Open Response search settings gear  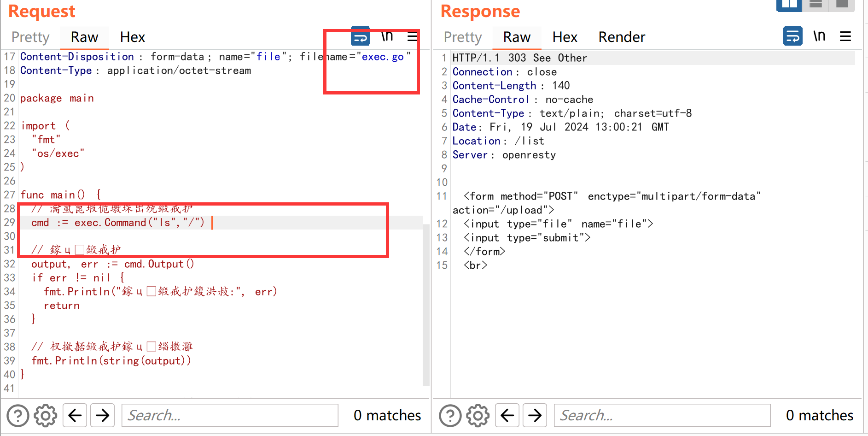click(x=478, y=416)
